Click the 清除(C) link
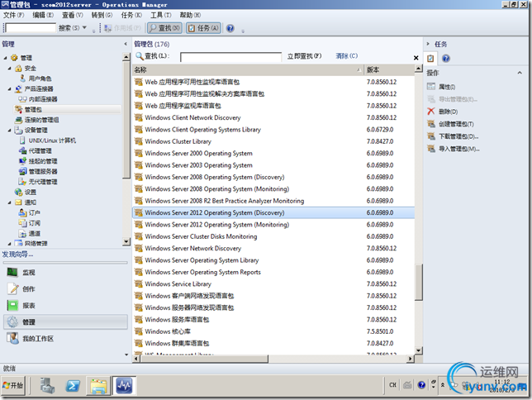The height and width of the screenshot is (400, 532). point(346,55)
